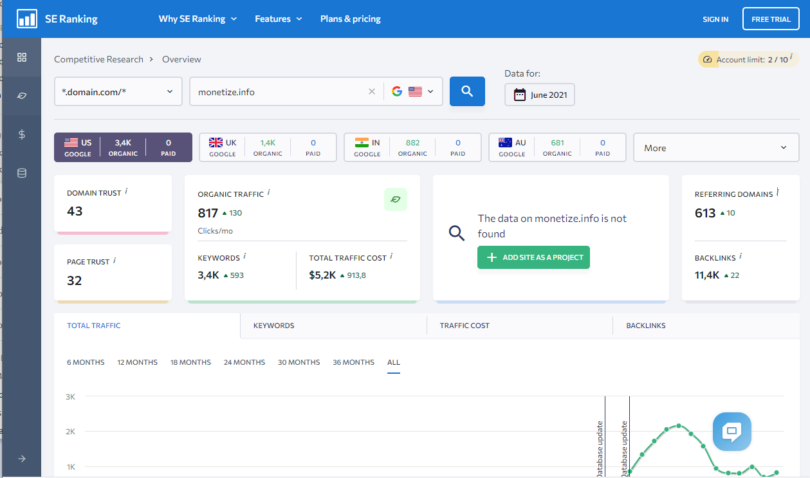810x478 pixels.
Task: Open the dashboard grid icon in sidebar
Action: [x=22, y=57]
